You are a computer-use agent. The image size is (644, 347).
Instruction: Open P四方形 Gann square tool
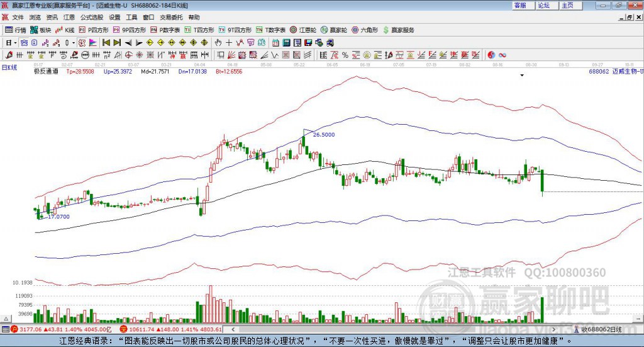click(x=94, y=30)
